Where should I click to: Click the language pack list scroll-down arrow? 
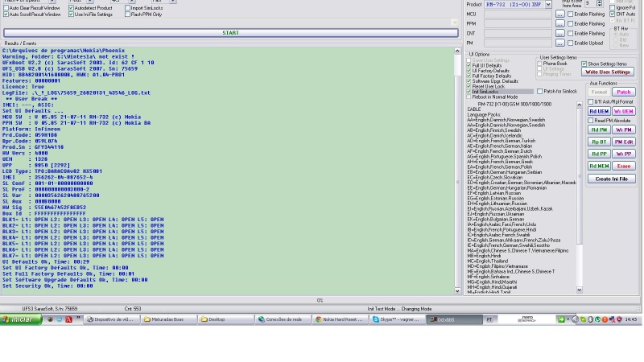coord(580,290)
